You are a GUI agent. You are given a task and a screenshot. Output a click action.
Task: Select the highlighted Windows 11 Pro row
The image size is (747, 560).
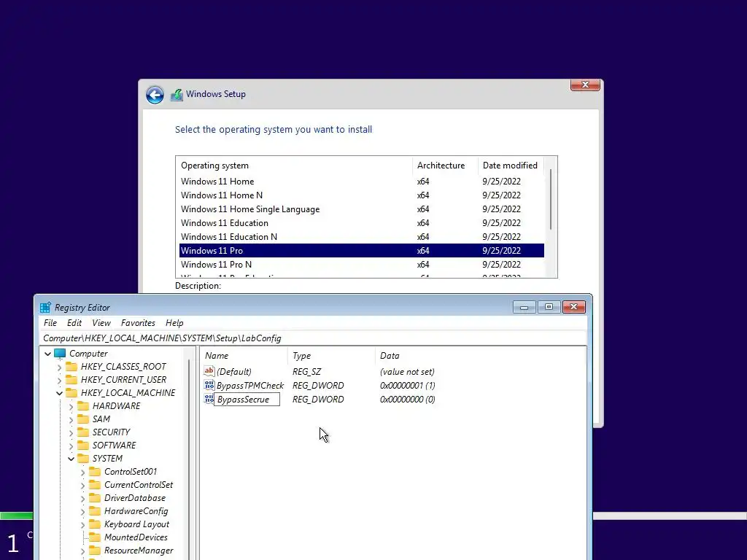pyautogui.click(x=362, y=251)
